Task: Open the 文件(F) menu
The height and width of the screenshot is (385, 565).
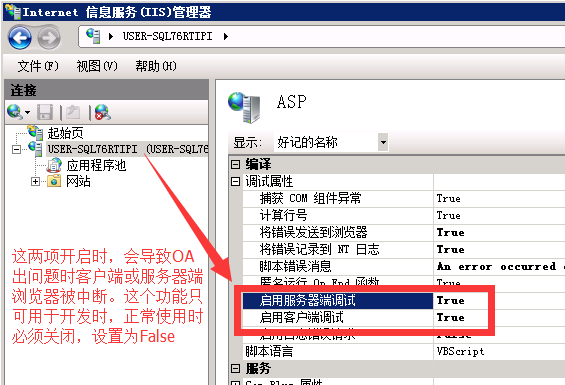Action: point(38,66)
